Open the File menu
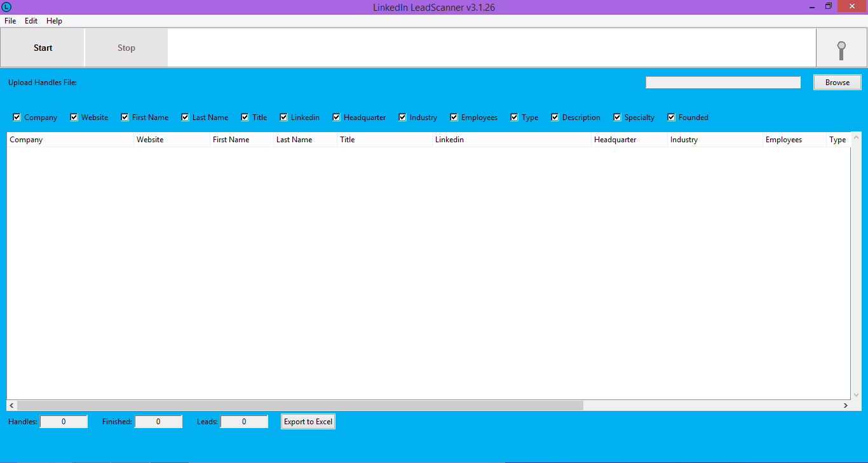The height and width of the screenshot is (463, 868). (x=10, y=21)
